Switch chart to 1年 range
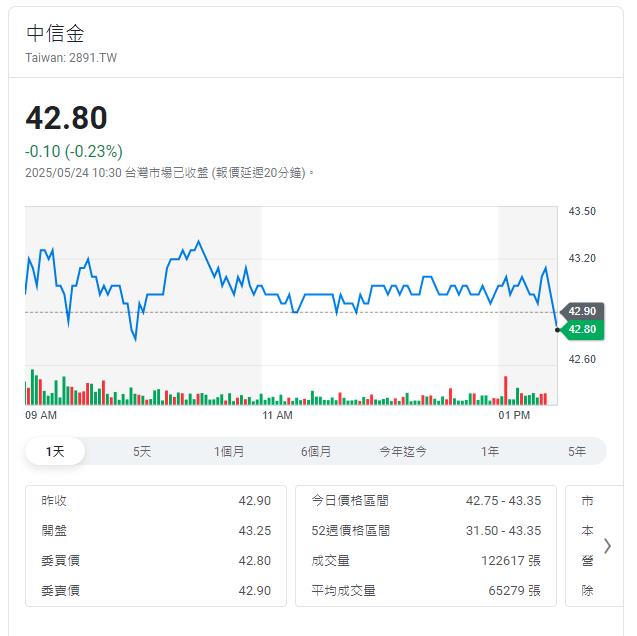This screenshot has width=637, height=636. click(490, 451)
